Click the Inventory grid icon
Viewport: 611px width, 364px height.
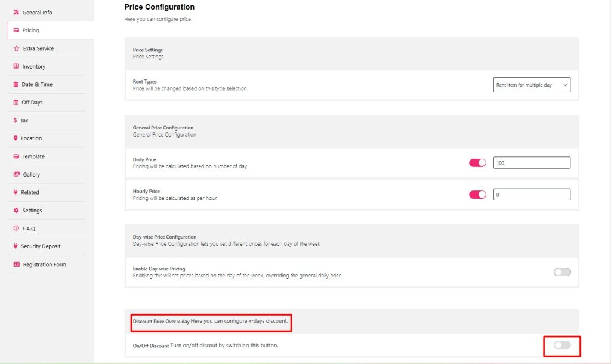pyautogui.click(x=16, y=66)
